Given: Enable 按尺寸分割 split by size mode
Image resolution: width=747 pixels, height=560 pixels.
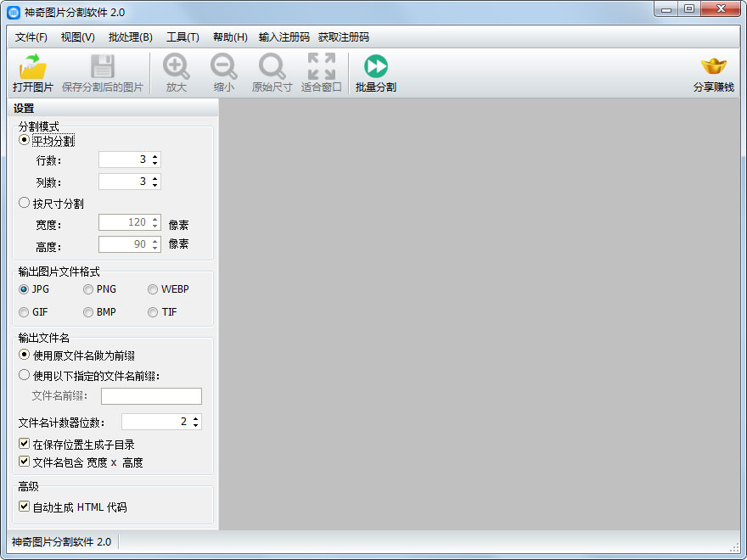Looking at the screenshot, I should tap(24, 202).
